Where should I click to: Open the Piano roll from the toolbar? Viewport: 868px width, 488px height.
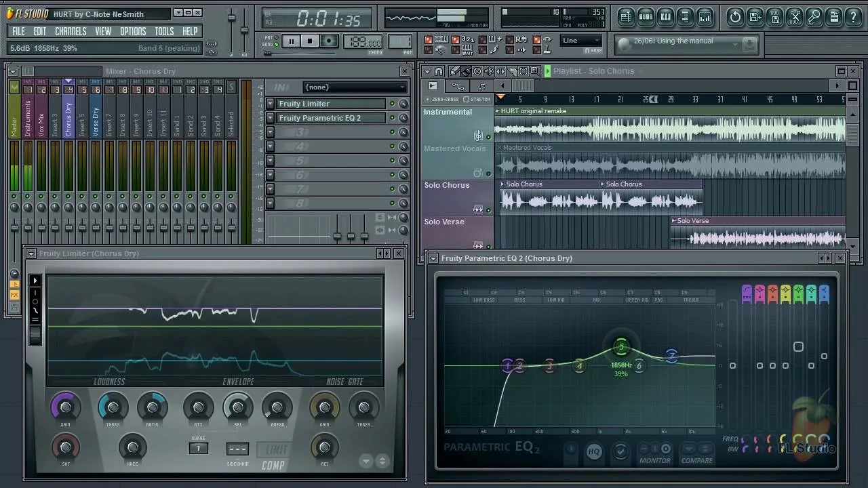pyautogui.click(x=666, y=17)
